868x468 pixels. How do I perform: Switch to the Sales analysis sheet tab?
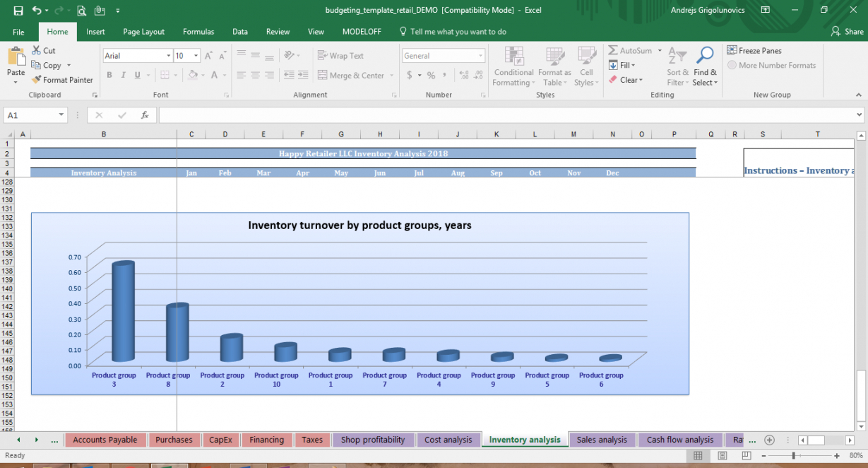[602, 440]
